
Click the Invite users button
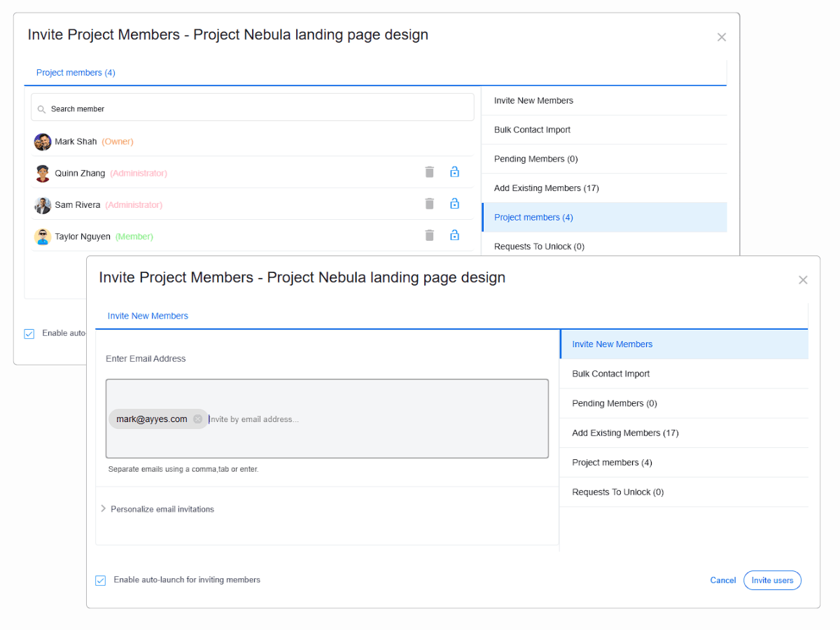pyautogui.click(x=772, y=580)
